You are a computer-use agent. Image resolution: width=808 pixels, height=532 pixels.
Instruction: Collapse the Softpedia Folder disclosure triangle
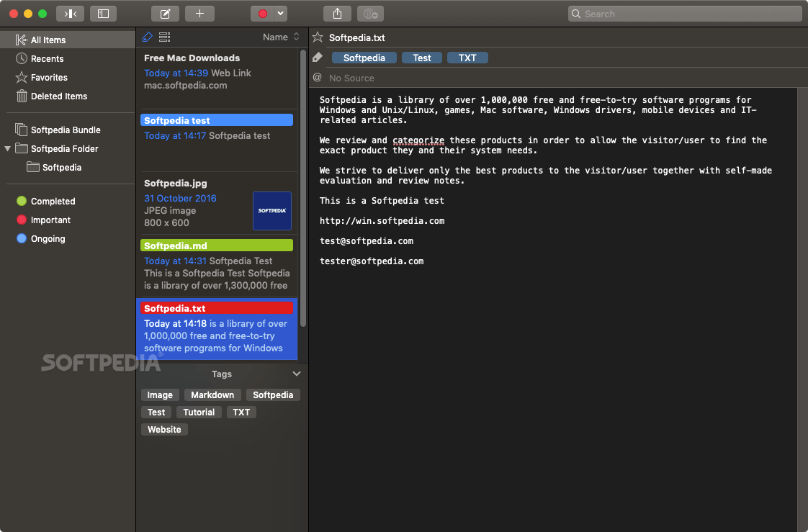tap(7, 149)
